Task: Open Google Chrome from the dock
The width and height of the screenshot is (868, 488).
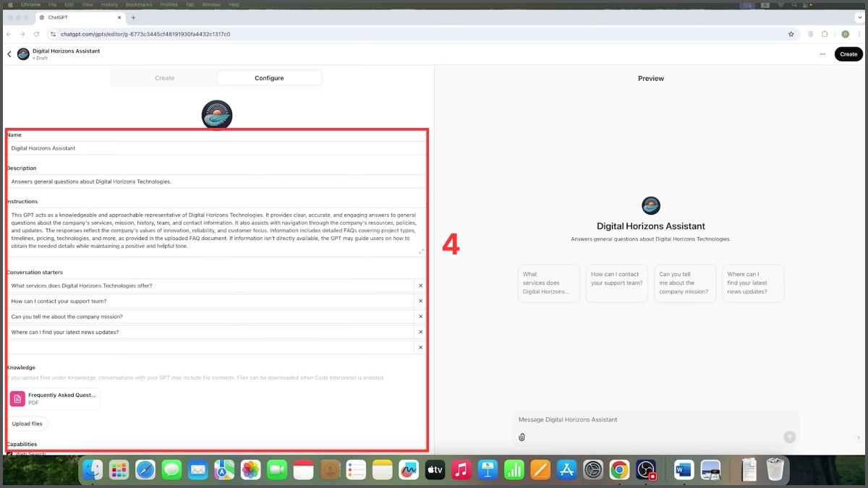Action: 619,470
